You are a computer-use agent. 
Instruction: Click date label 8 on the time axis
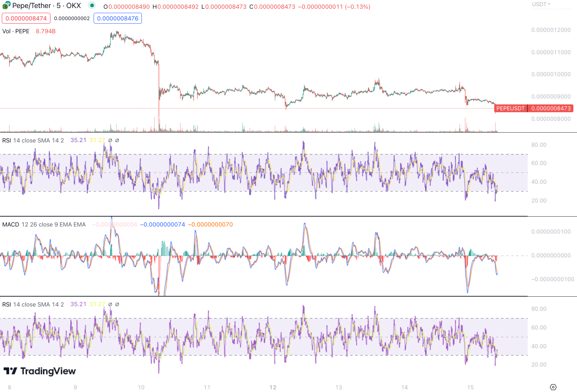tap(10, 387)
